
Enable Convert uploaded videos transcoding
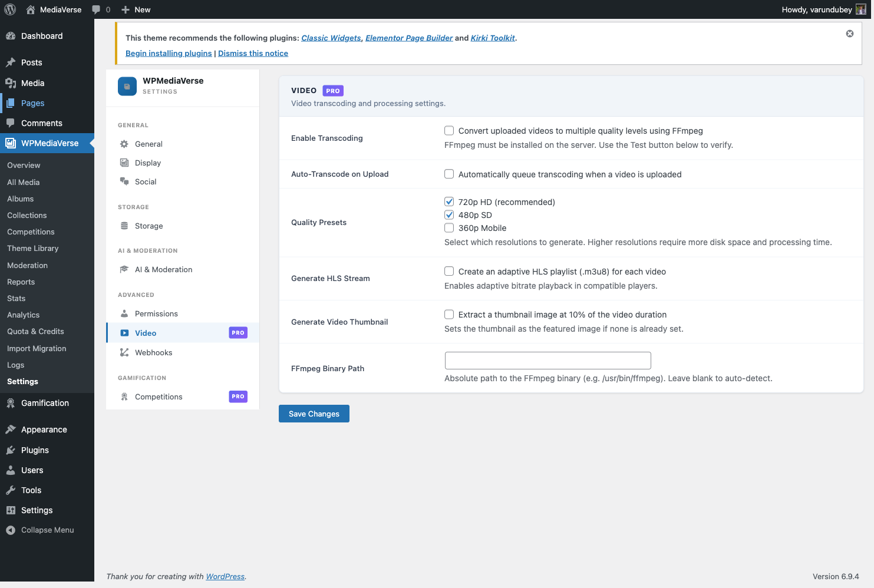(448, 130)
